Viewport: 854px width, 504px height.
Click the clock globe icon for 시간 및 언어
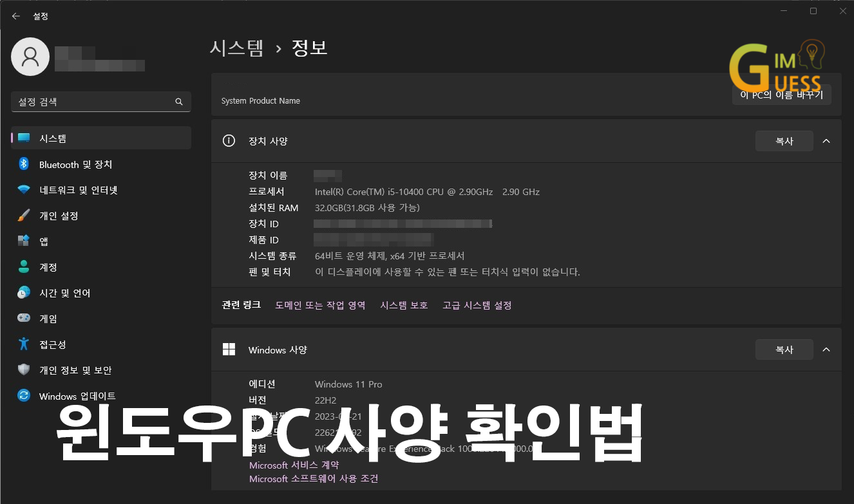pyautogui.click(x=24, y=292)
